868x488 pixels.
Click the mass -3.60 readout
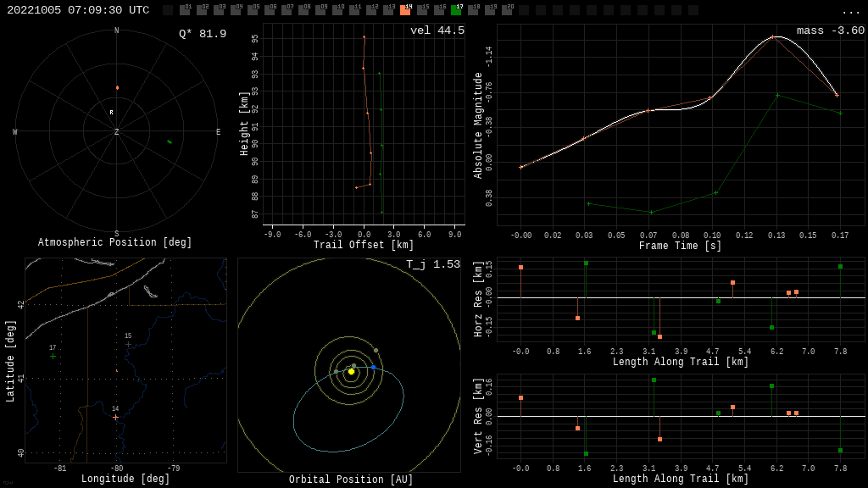click(831, 30)
